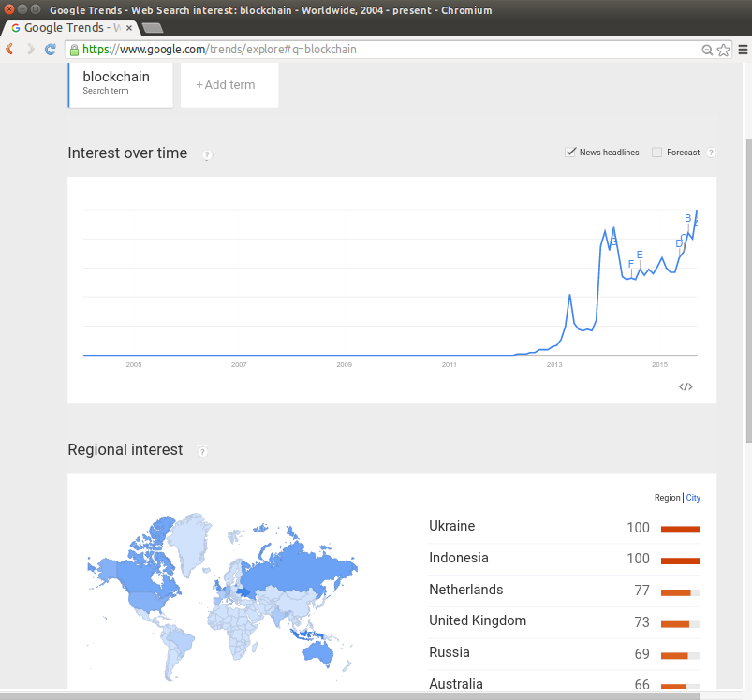
Task: Click Ukraine in the region list
Action: [451, 526]
